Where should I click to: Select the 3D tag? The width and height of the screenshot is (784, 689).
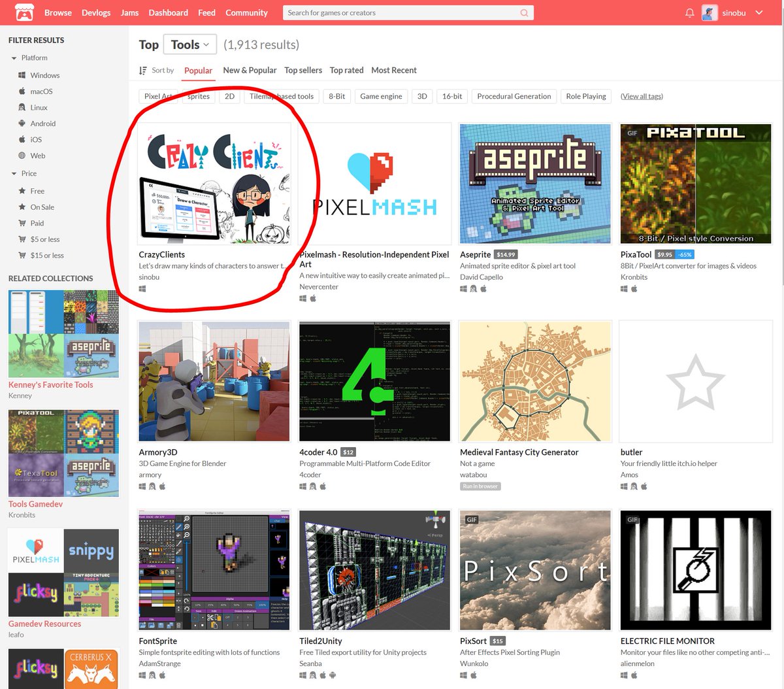pyautogui.click(x=422, y=96)
